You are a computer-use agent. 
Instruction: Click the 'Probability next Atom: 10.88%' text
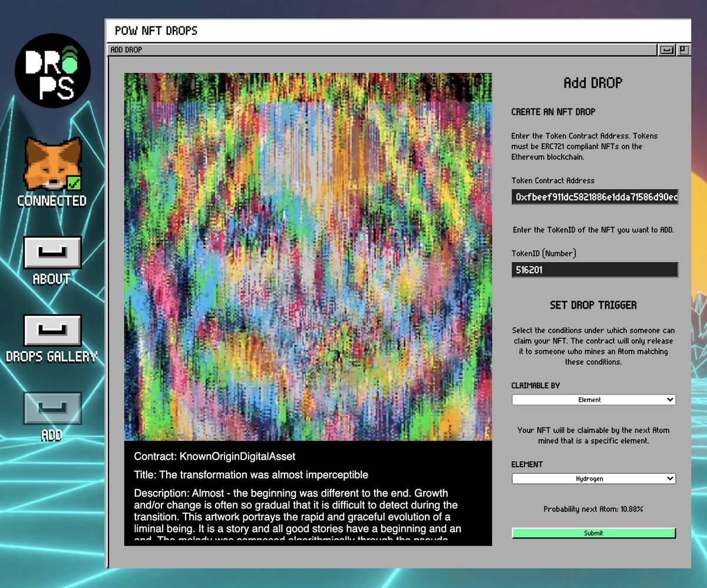tap(593, 509)
